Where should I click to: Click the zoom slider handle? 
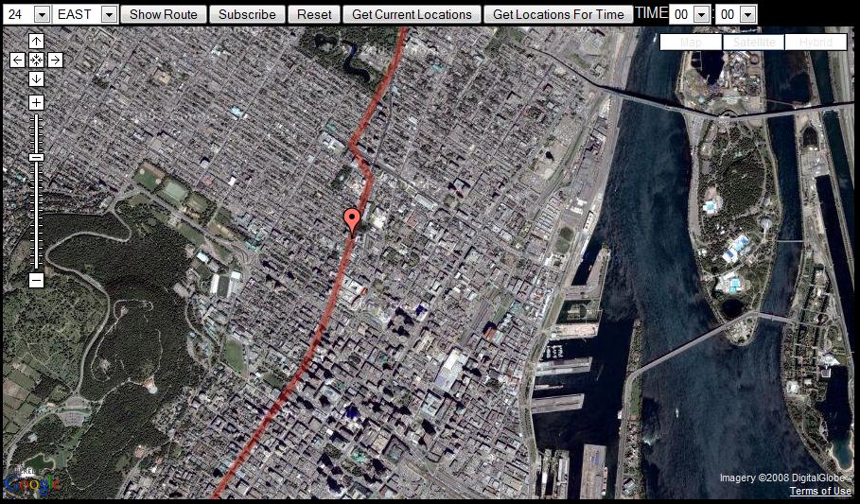(36, 157)
